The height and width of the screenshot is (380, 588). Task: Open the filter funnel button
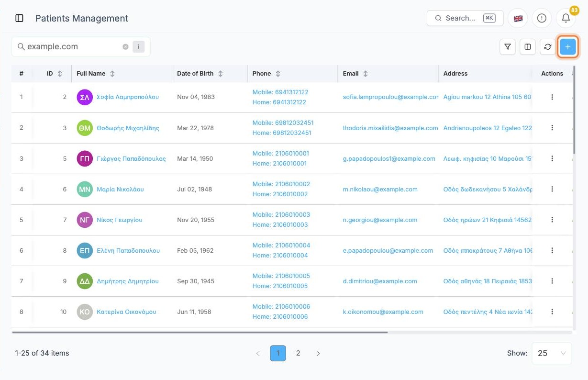tap(508, 47)
